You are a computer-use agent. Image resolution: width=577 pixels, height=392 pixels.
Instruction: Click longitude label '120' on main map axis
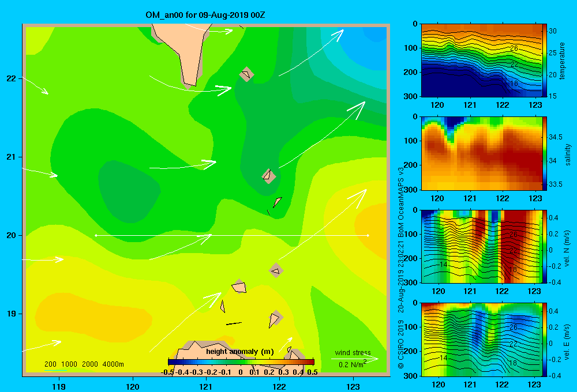click(133, 386)
